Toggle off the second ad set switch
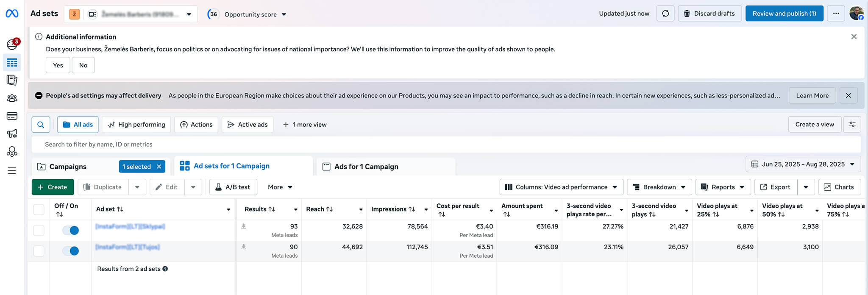Viewport: 868px width, 295px height. pos(70,251)
